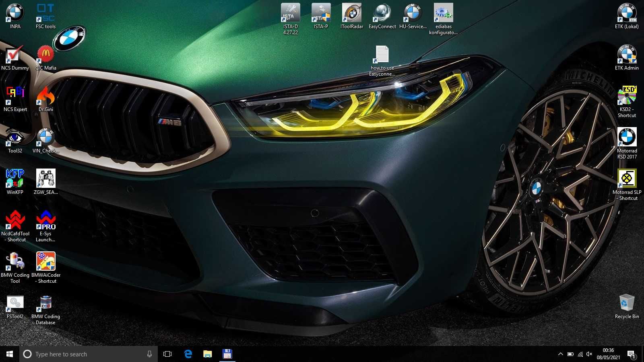Viewport: 644px width, 362px height.
Task: Open the Action Center notifications
Action: (631, 354)
